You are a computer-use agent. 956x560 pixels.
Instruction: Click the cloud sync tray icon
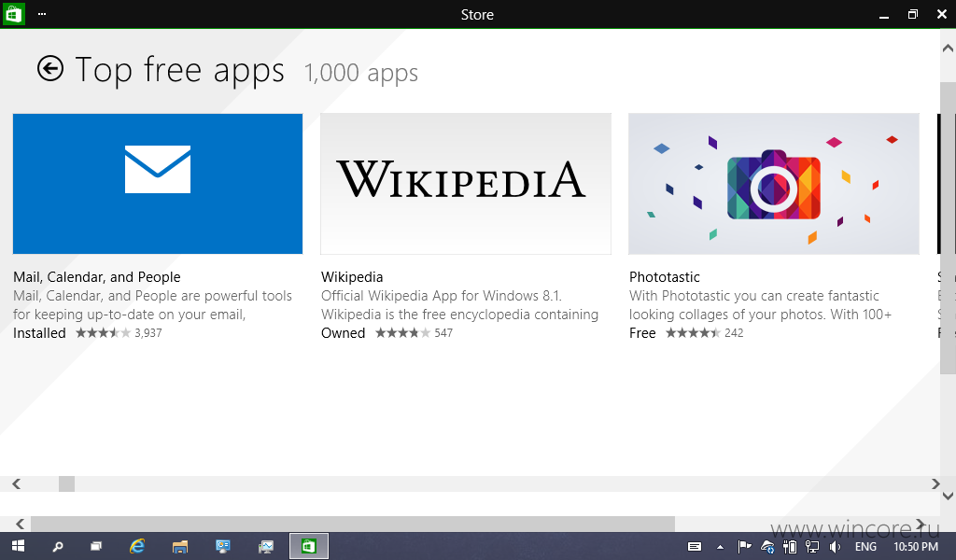767,547
